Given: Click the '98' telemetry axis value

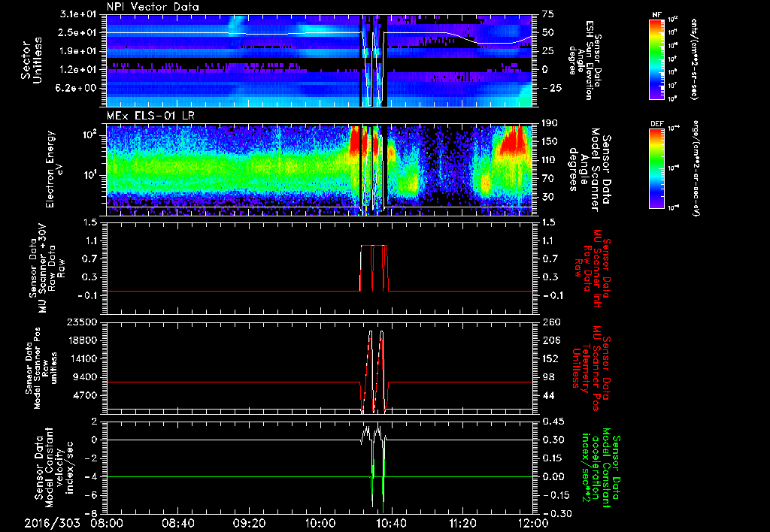Looking at the screenshot, I should pos(548,377).
